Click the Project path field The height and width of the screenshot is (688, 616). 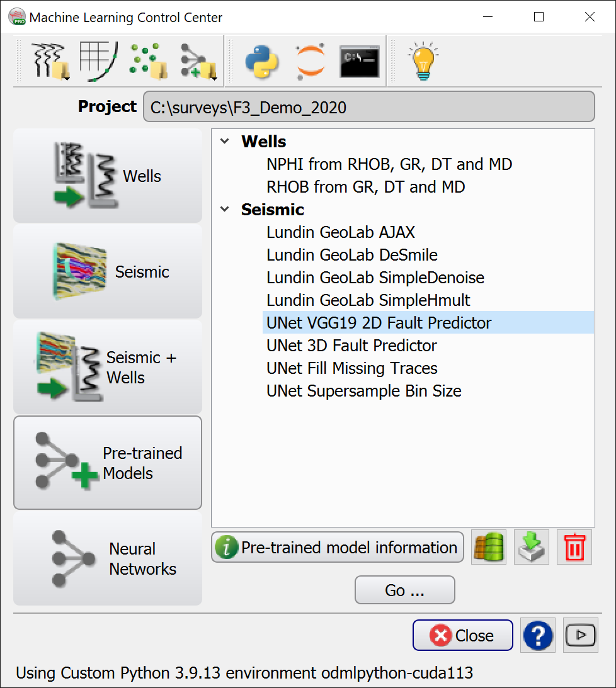(368, 107)
